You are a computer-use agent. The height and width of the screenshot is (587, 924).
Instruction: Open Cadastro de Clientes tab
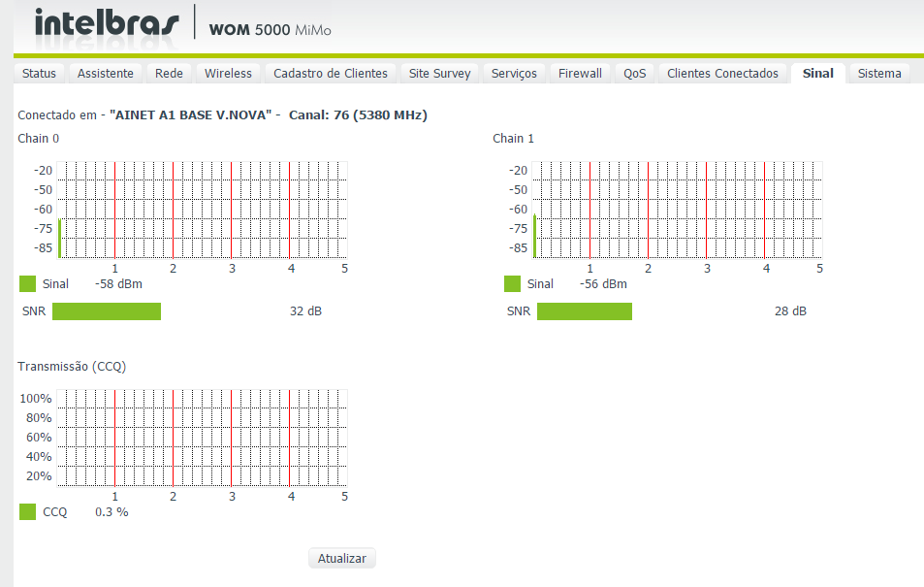pyautogui.click(x=331, y=73)
